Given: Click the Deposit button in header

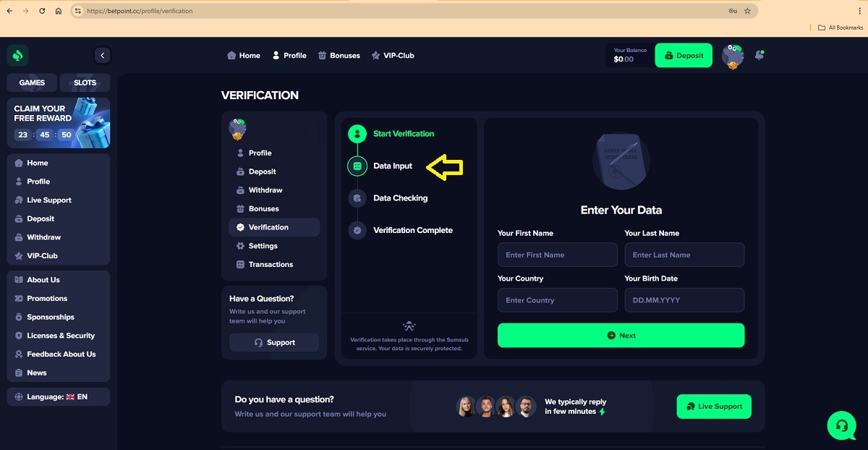Looking at the screenshot, I should (684, 56).
